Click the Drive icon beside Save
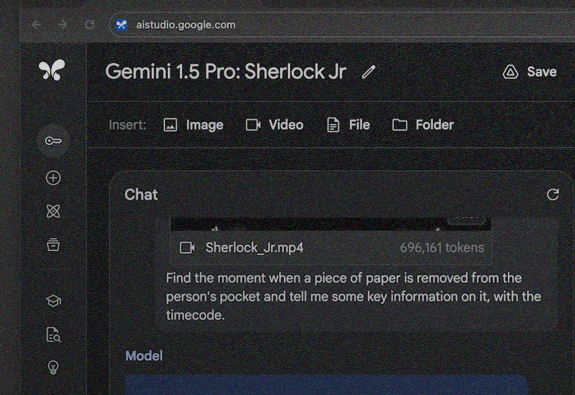575x395 pixels. pos(510,72)
